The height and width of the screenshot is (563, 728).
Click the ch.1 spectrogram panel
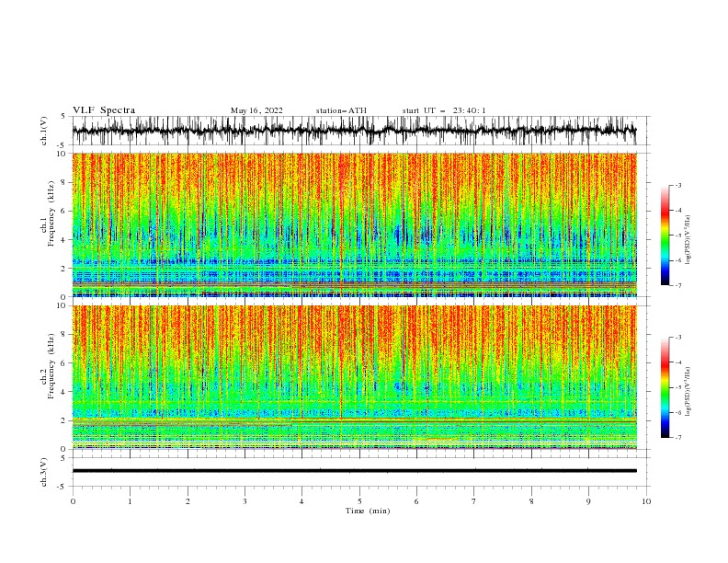click(354, 224)
